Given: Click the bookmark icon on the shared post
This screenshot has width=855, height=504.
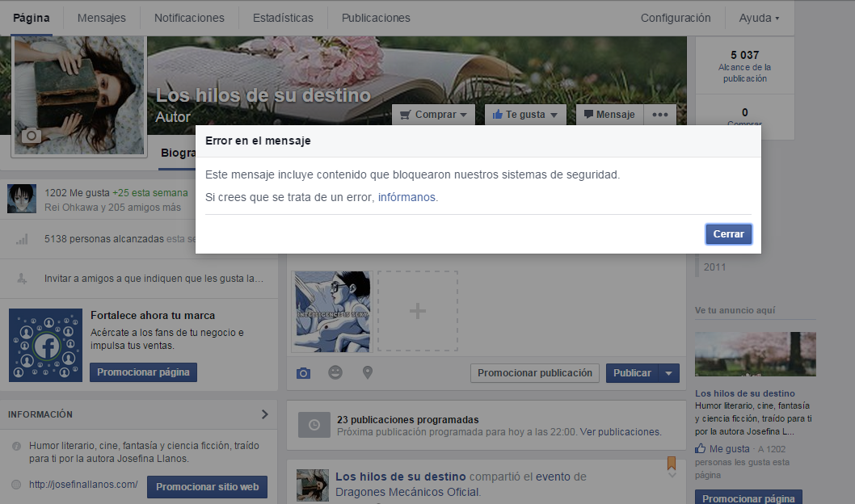Looking at the screenshot, I should click(671, 464).
